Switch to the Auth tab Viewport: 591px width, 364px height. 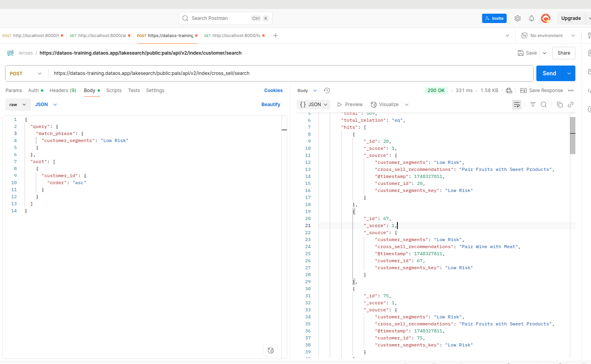pyautogui.click(x=36, y=91)
